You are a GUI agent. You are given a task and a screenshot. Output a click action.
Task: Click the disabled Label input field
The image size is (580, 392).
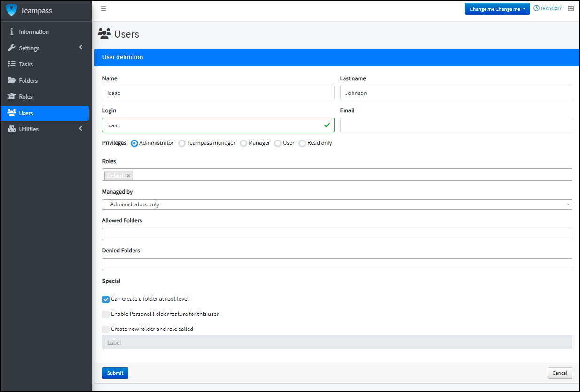337,342
